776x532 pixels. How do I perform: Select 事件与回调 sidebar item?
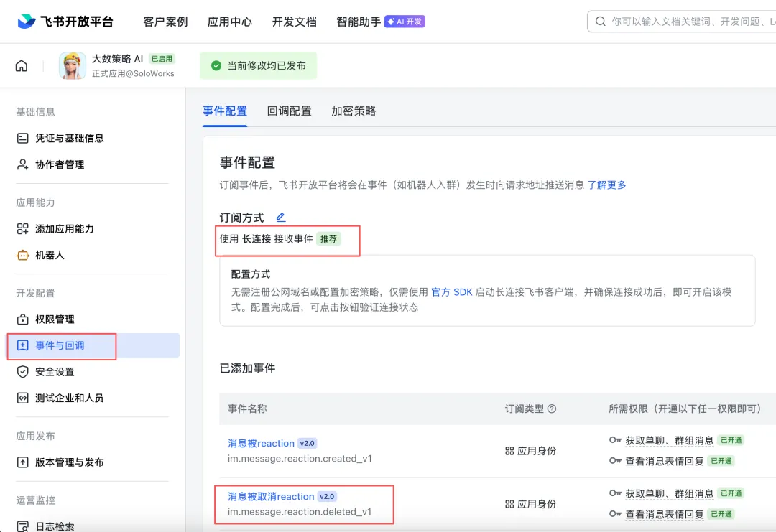point(93,345)
